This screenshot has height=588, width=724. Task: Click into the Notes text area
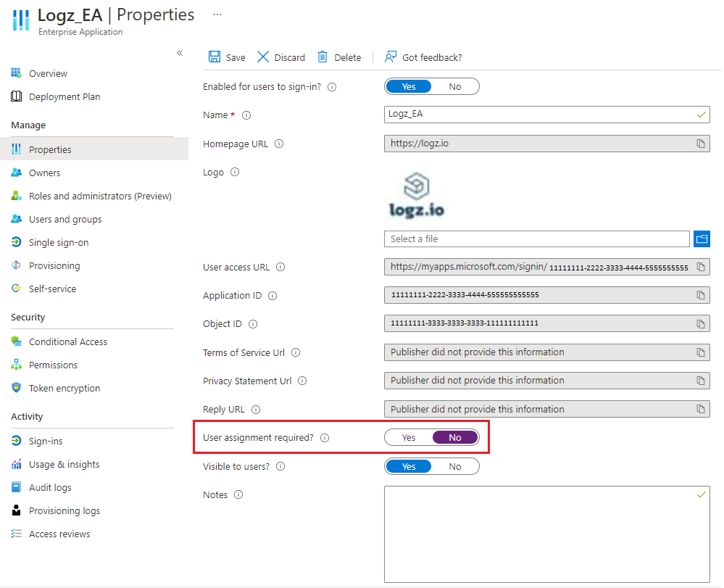pos(546,534)
